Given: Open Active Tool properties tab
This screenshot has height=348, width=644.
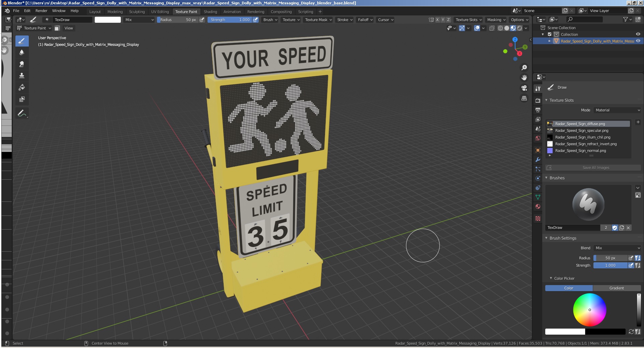Looking at the screenshot, I should pyautogui.click(x=538, y=89).
